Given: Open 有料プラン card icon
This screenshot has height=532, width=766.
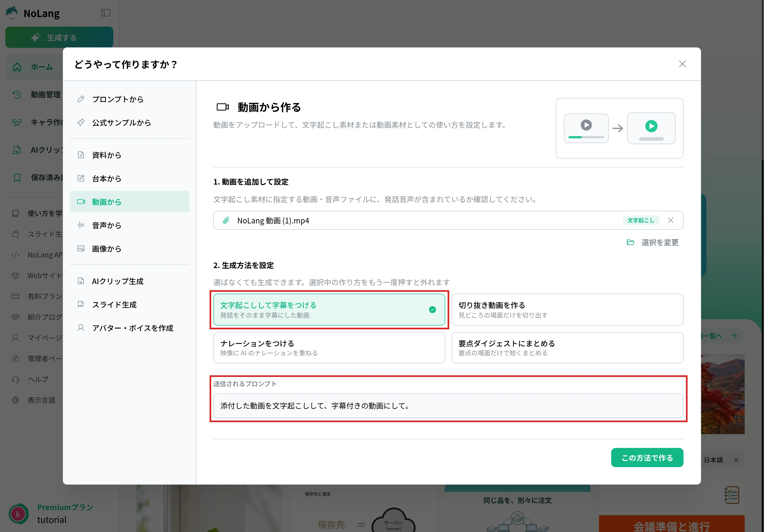Looking at the screenshot, I should pyautogui.click(x=15, y=296).
